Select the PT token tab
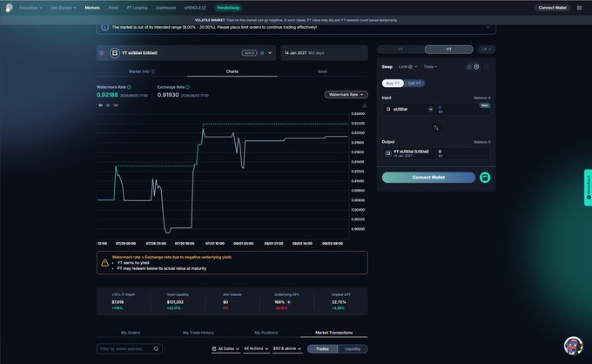 tap(400, 50)
